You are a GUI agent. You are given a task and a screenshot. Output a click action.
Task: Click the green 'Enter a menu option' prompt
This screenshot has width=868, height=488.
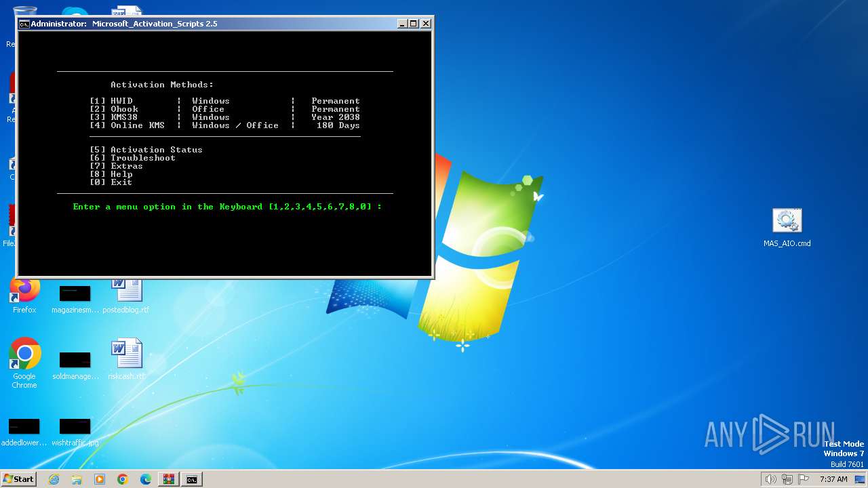click(227, 207)
